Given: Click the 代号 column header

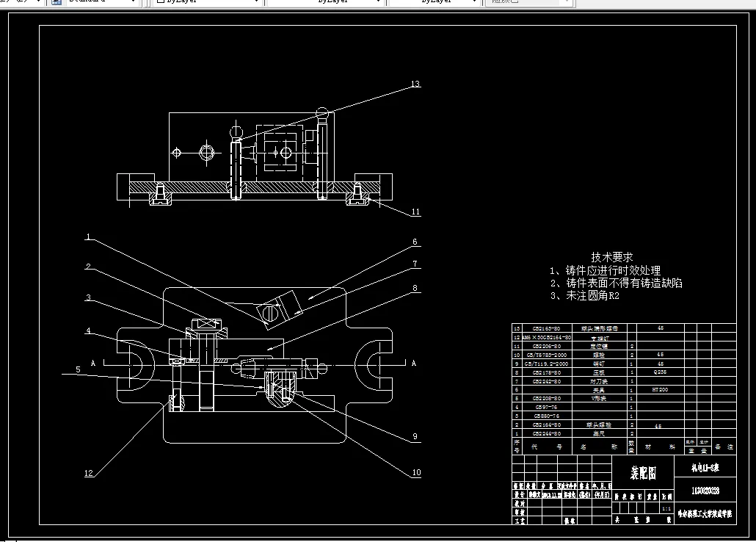Looking at the screenshot, I should click(x=547, y=447).
